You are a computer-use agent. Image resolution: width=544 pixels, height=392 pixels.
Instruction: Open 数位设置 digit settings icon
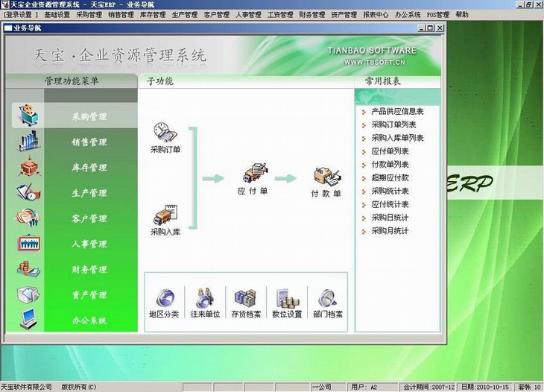click(x=288, y=298)
